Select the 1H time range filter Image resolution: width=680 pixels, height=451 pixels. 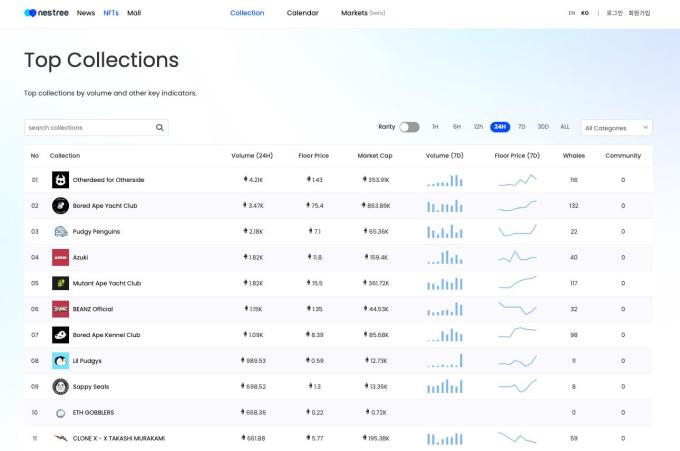point(435,127)
